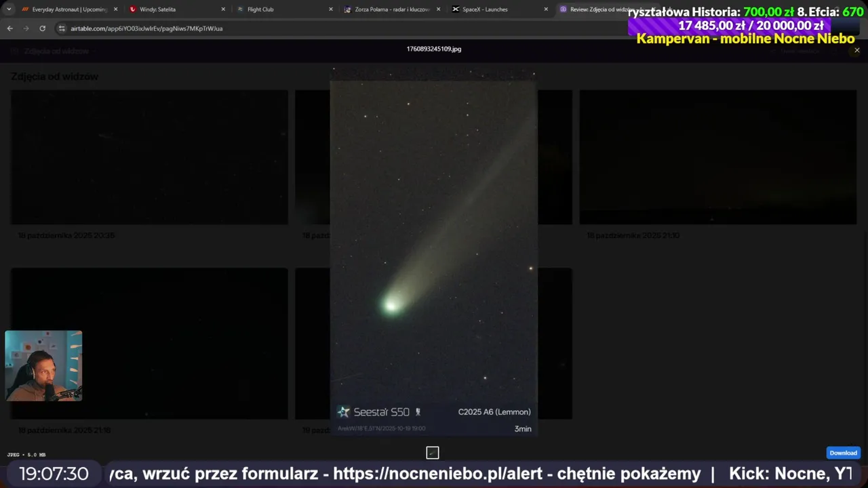Close the image preview overlay
Image resolution: width=868 pixels, height=488 pixels.
click(856, 50)
